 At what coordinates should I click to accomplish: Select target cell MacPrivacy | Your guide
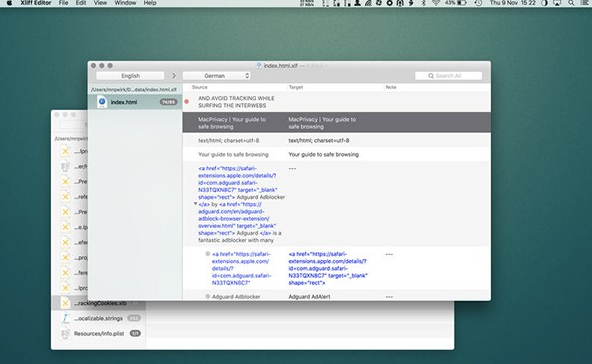[322, 123]
